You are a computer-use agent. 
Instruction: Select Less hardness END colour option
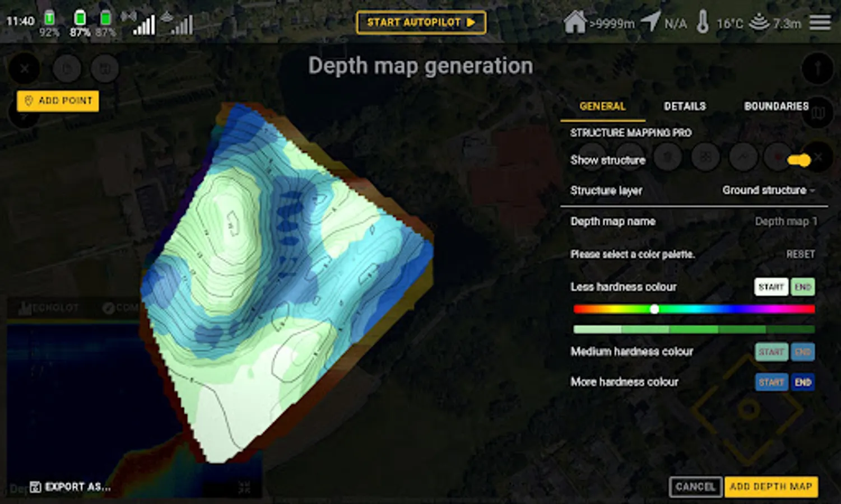[x=803, y=287]
